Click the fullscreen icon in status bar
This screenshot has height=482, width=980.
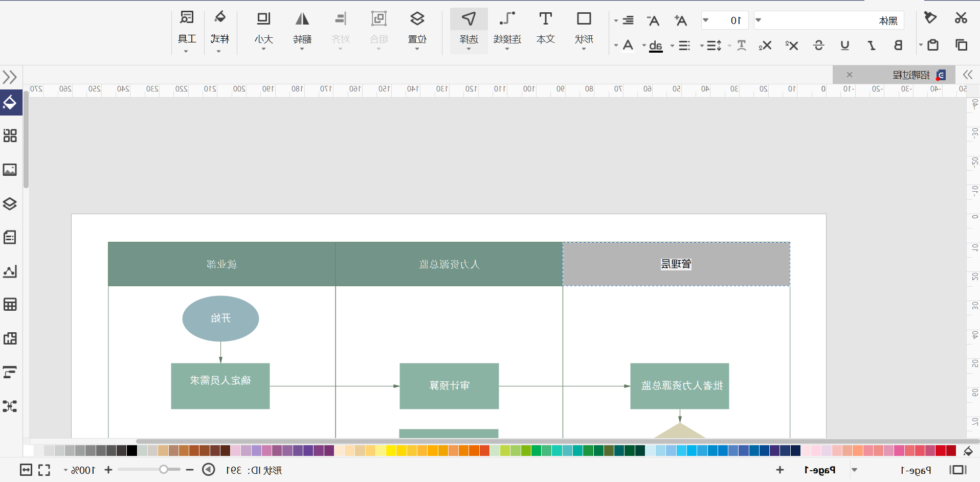[x=44, y=470]
